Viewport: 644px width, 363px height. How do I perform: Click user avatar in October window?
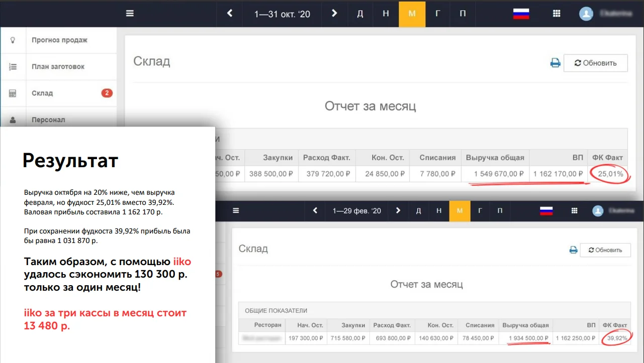click(x=586, y=14)
